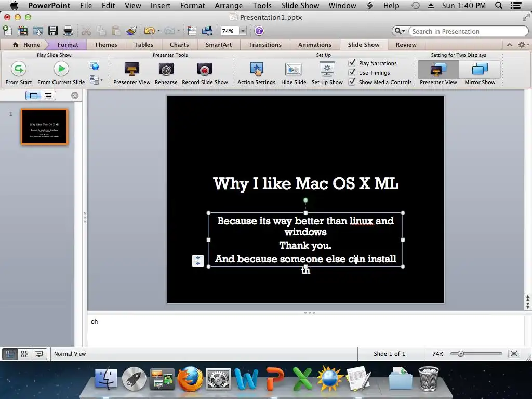This screenshot has height=399, width=532.
Task: Switch pane to slide thumbnails view
Action: (33, 96)
